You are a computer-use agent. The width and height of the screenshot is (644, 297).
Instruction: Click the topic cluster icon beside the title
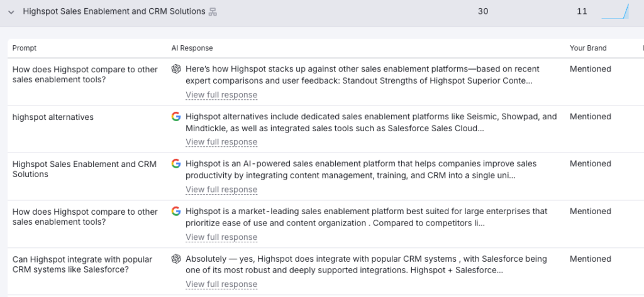(x=213, y=12)
